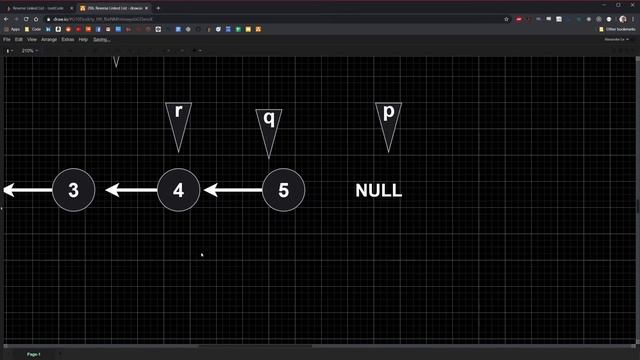Open the Chrome profile avatar

(x=622, y=19)
